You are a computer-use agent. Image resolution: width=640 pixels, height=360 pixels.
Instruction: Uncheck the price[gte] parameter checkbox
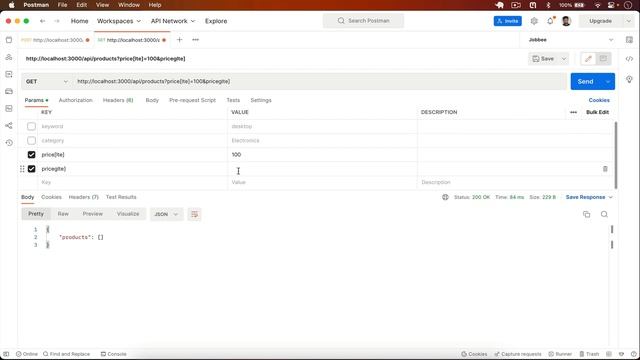pos(31,169)
